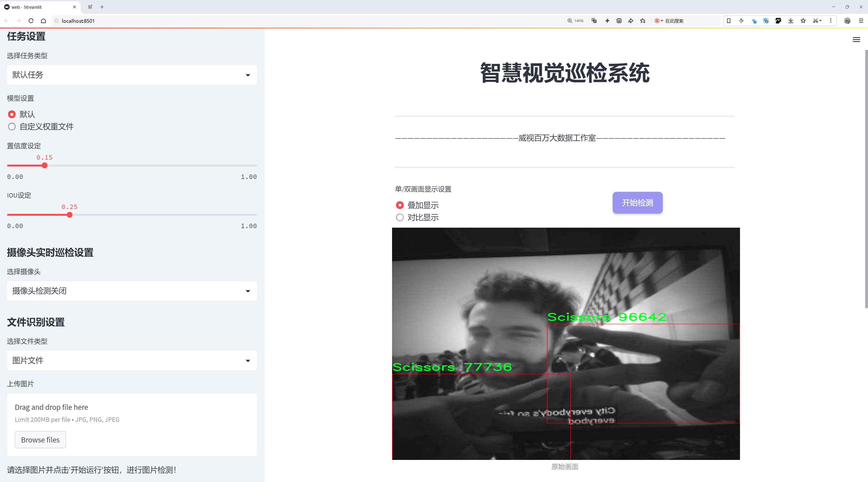Open the bookmarks star in the toolbar
This screenshot has width=868, height=482.
(x=803, y=21)
